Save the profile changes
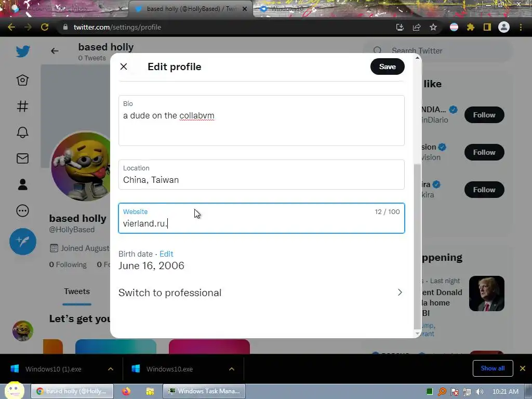Screen dimensions: 532x399 coord(387,66)
